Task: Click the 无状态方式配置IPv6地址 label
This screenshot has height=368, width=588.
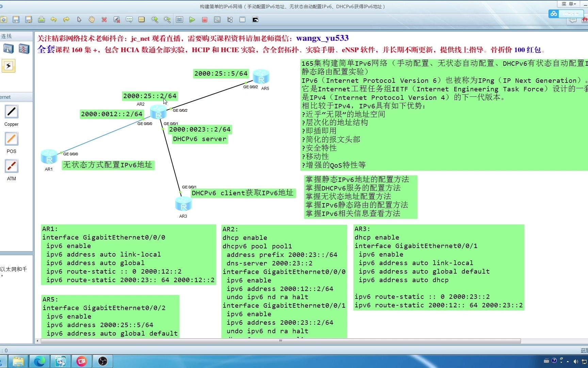Action: pyautogui.click(x=108, y=165)
